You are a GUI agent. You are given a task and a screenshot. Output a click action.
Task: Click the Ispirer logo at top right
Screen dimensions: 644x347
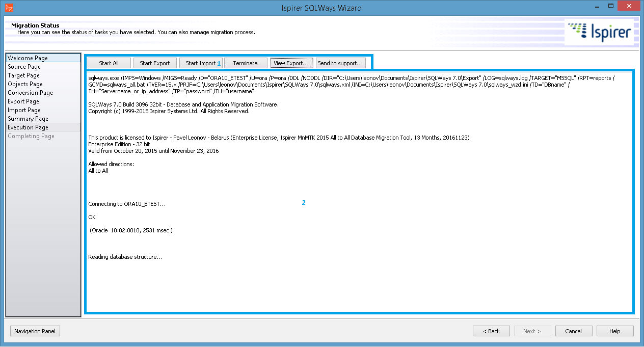coord(599,31)
